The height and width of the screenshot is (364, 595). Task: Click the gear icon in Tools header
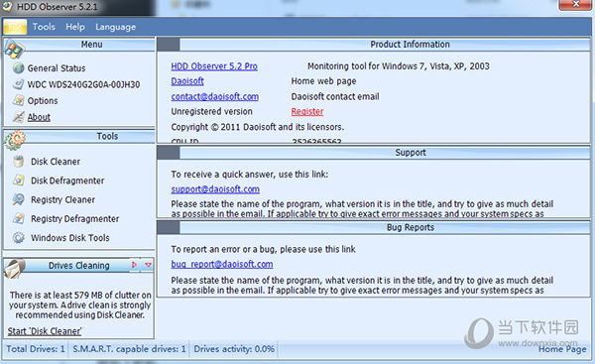point(15,140)
